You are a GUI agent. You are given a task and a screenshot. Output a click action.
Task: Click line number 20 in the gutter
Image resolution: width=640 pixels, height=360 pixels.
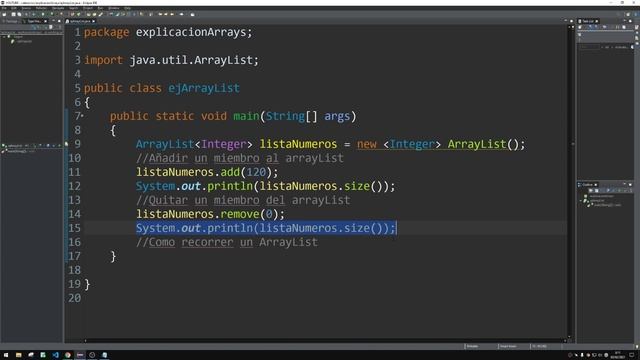coord(75,298)
